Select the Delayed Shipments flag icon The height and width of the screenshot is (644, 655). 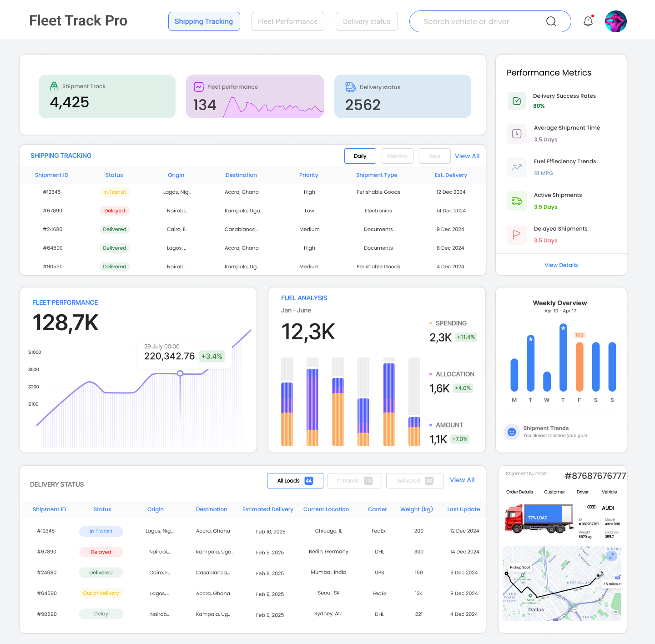click(516, 234)
